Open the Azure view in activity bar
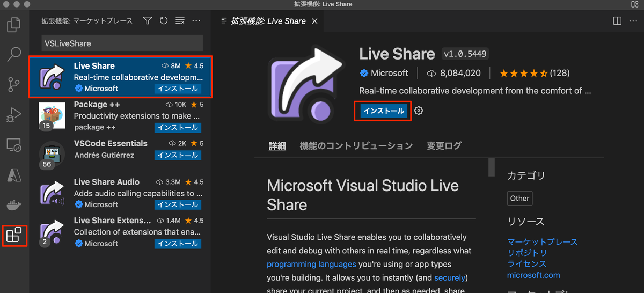This screenshot has height=293, width=644. 14,175
